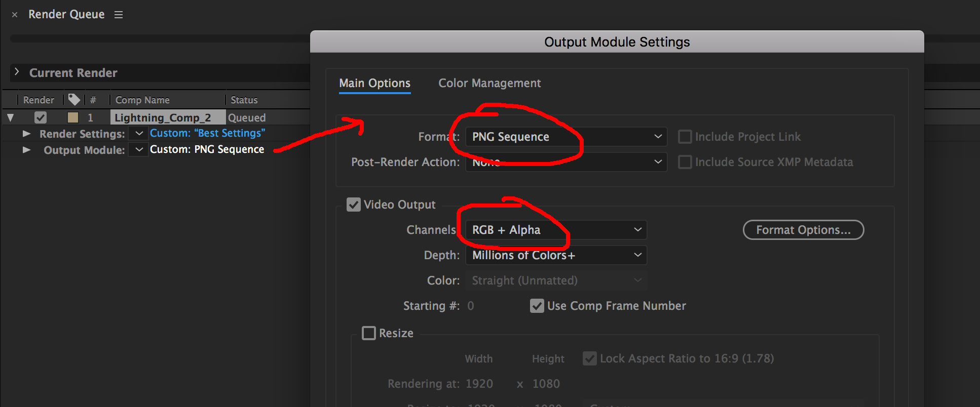This screenshot has width=980, height=407.
Task: Uncheck Use Comp Frame Number checkbox
Action: (537, 306)
